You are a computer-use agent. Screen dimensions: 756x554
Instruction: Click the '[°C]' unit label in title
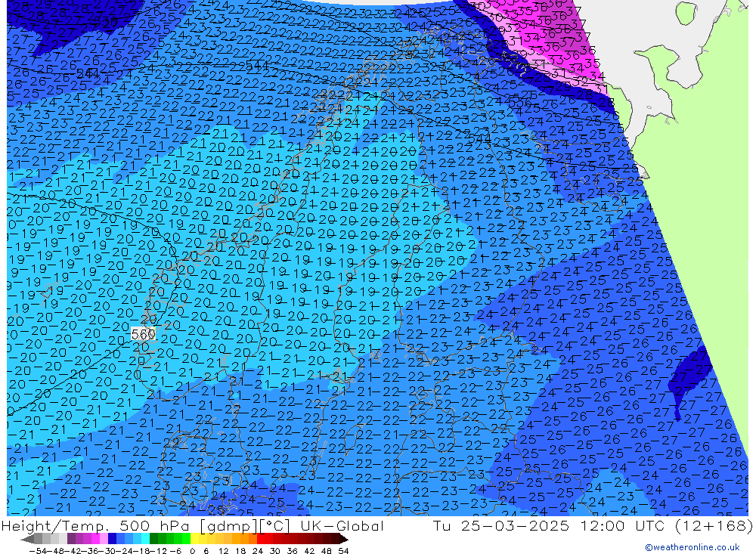tap(274, 525)
